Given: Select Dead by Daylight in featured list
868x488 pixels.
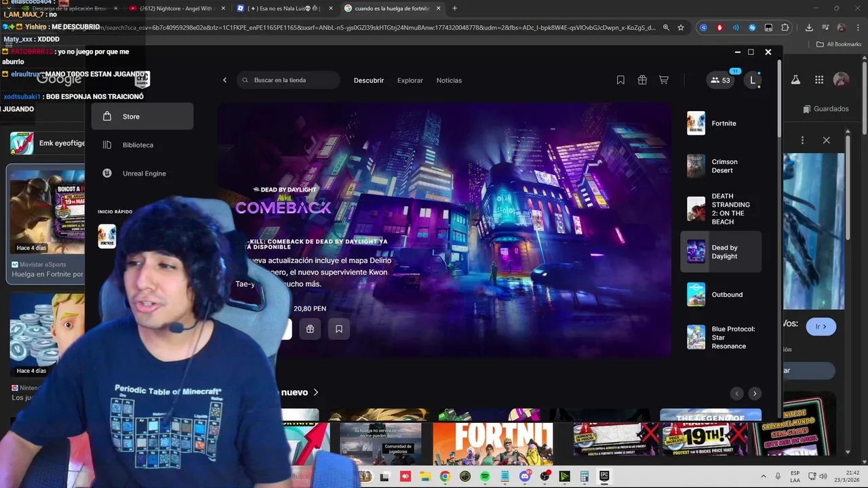Looking at the screenshot, I should pyautogui.click(x=721, y=251).
